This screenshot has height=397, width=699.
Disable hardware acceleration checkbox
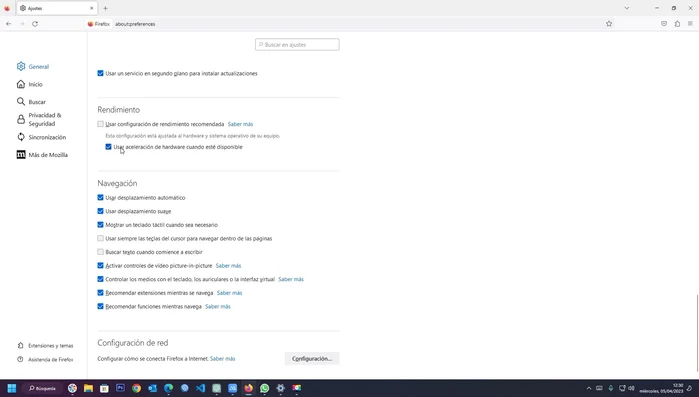[108, 147]
